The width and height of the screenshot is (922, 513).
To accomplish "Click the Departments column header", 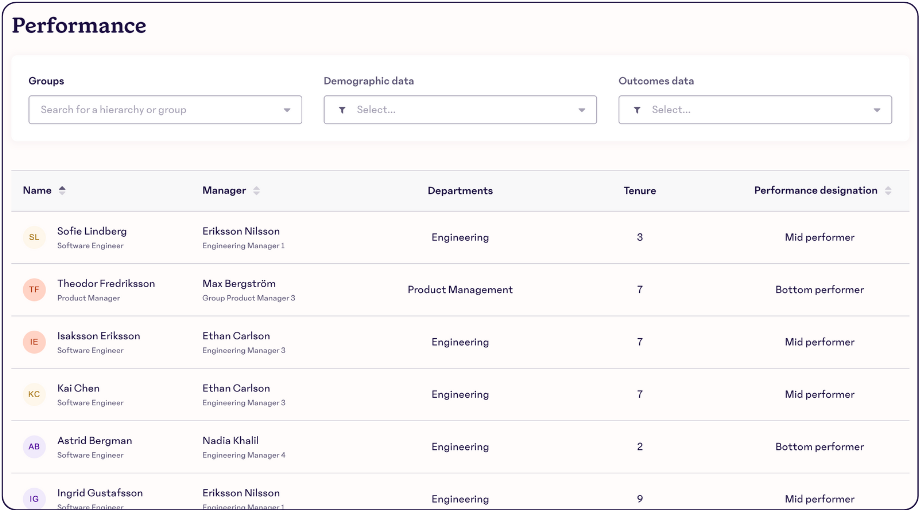I will (460, 191).
